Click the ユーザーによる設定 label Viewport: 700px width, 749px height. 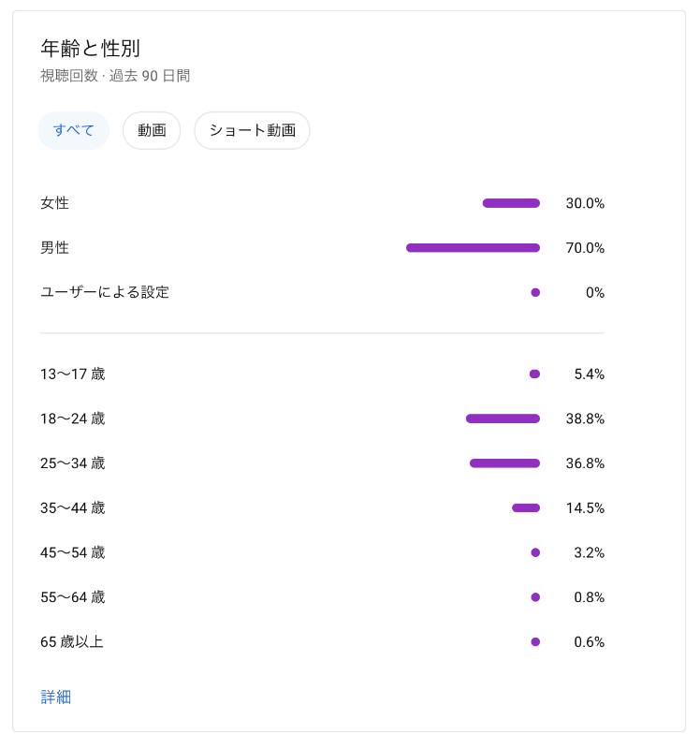[x=105, y=292]
